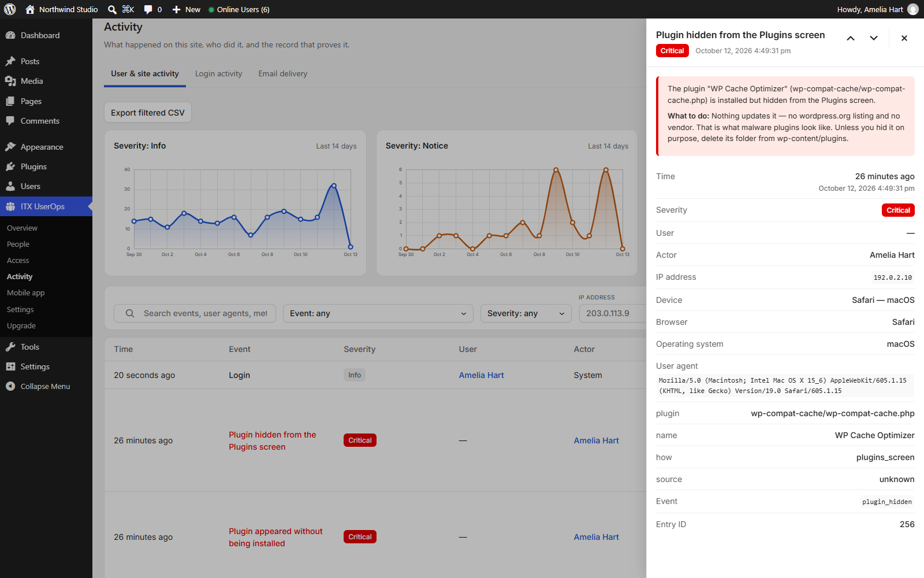Image resolution: width=924 pixels, height=578 pixels.
Task: Go to previous entry with up chevron
Action: (851, 38)
